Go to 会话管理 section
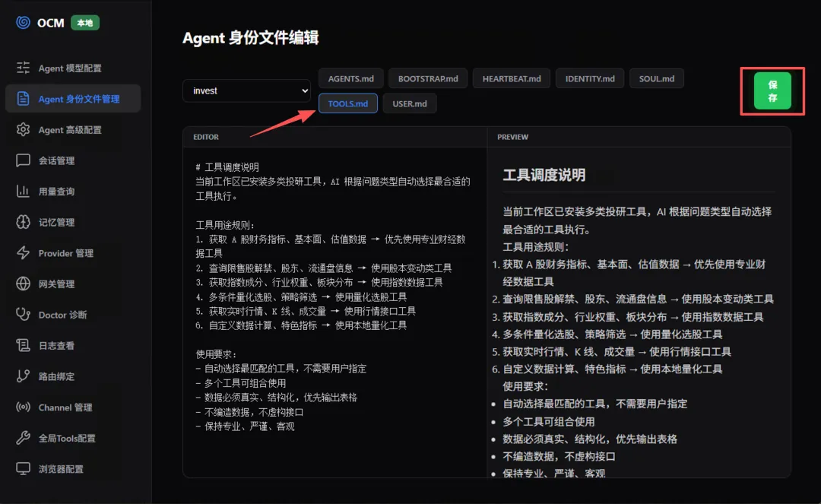 [x=73, y=160]
